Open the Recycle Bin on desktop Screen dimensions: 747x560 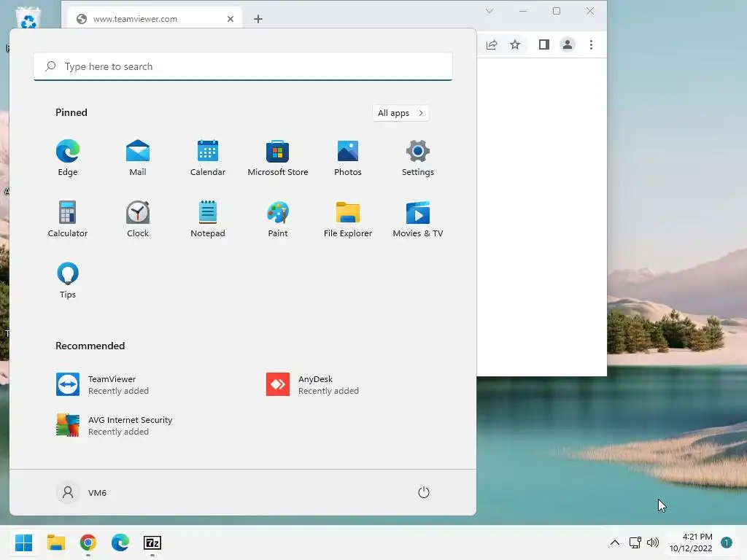(28, 19)
